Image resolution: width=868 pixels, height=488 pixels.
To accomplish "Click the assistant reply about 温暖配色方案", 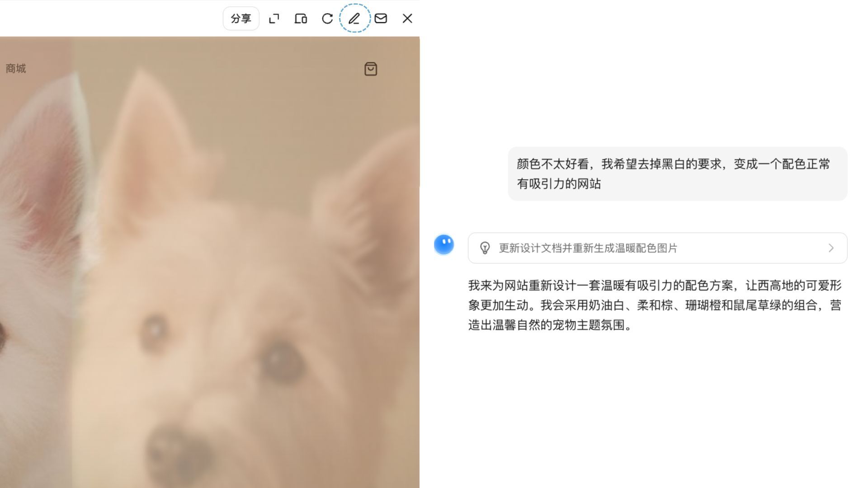I will (655, 305).
